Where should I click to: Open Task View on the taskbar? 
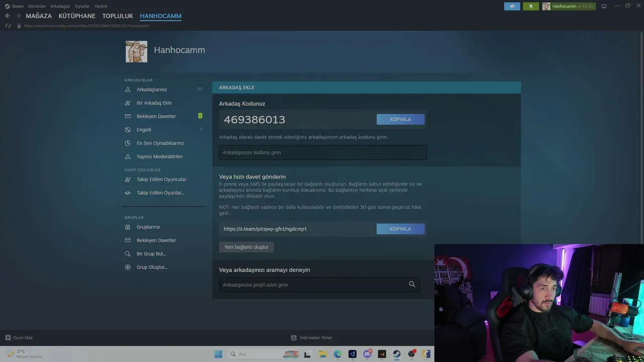click(307, 354)
